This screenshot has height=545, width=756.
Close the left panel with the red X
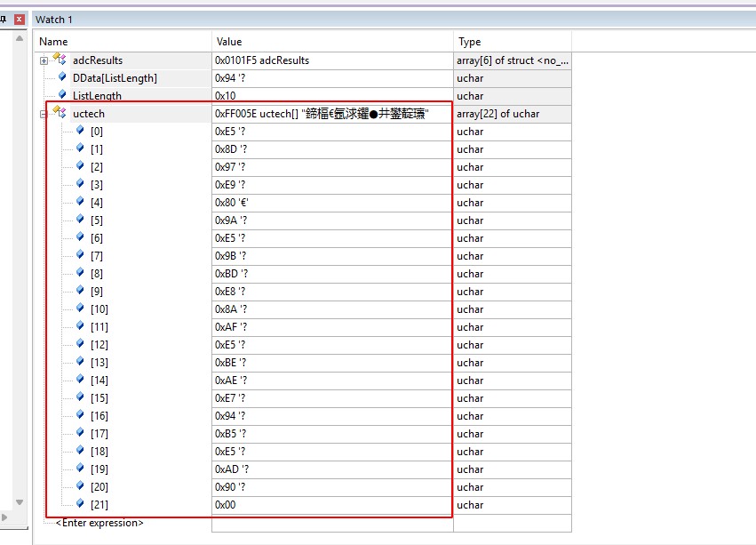point(19,19)
